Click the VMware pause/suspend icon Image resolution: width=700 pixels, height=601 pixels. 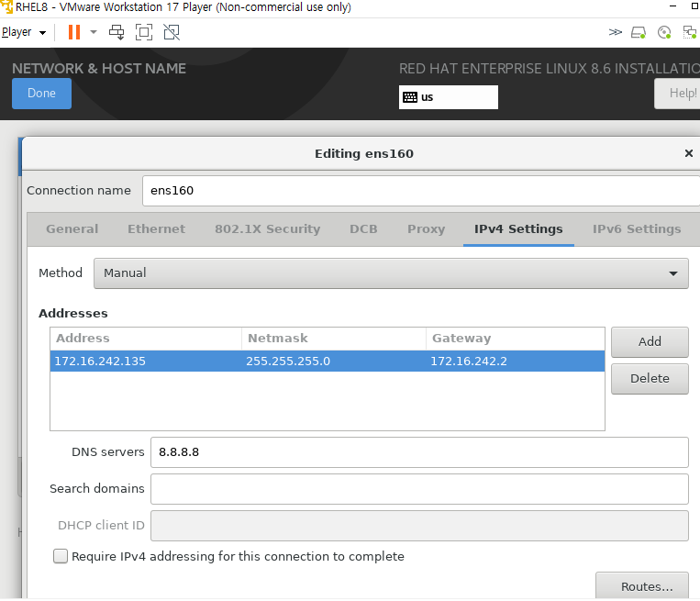pos(74,32)
